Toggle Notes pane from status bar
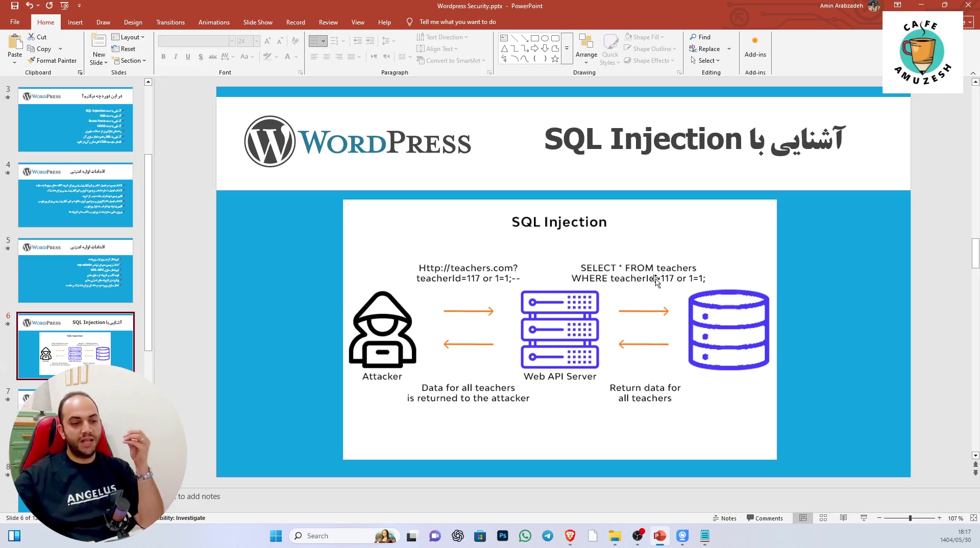980x548 pixels. [724, 518]
